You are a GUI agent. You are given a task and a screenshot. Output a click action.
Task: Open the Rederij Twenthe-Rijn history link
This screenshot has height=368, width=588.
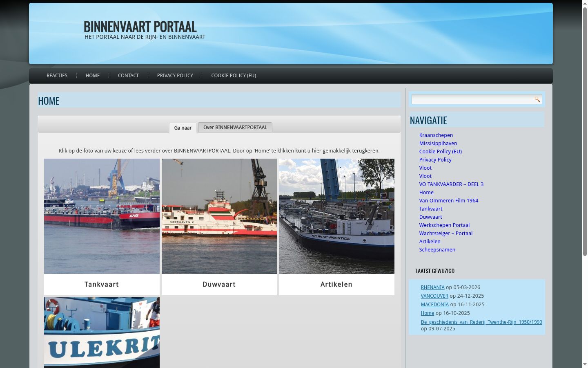pyautogui.click(x=481, y=322)
